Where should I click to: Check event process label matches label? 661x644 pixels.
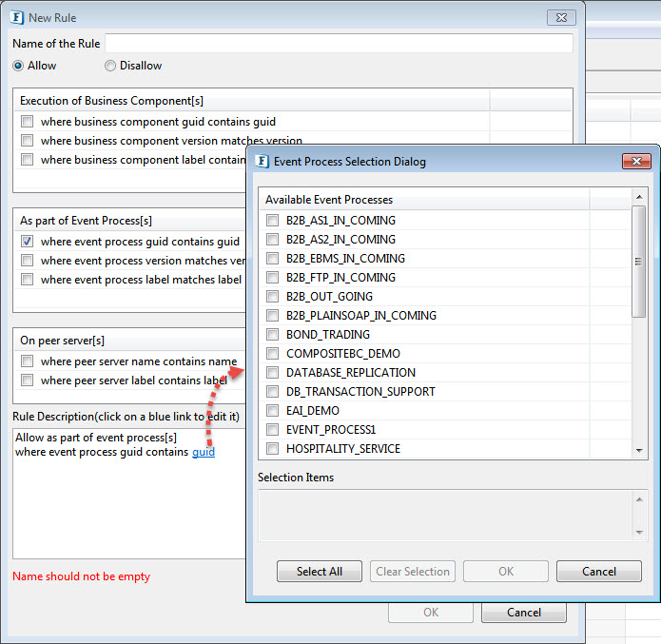(x=27, y=279)
